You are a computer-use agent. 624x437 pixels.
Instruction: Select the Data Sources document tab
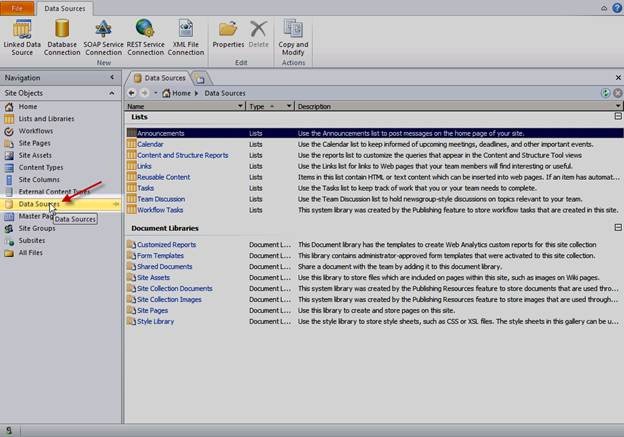(160, 78)
